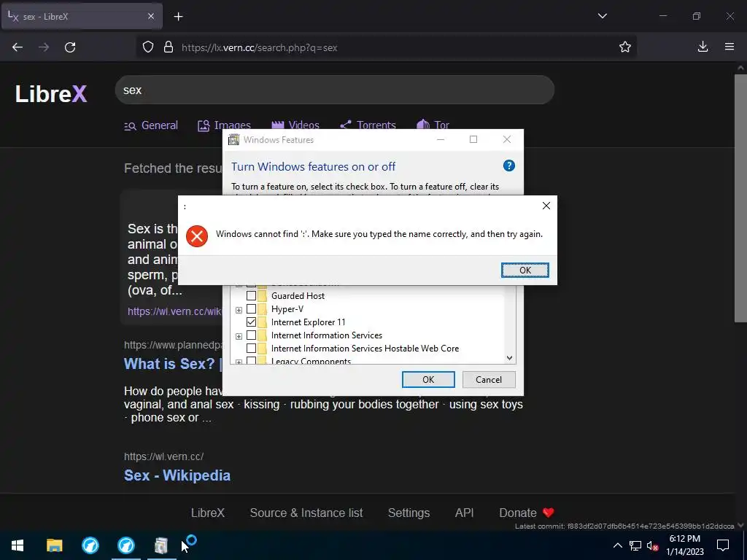Viewport: 747px width, 560px height.
Task: Open Windows Features taskbar icon
Action: 161,545
